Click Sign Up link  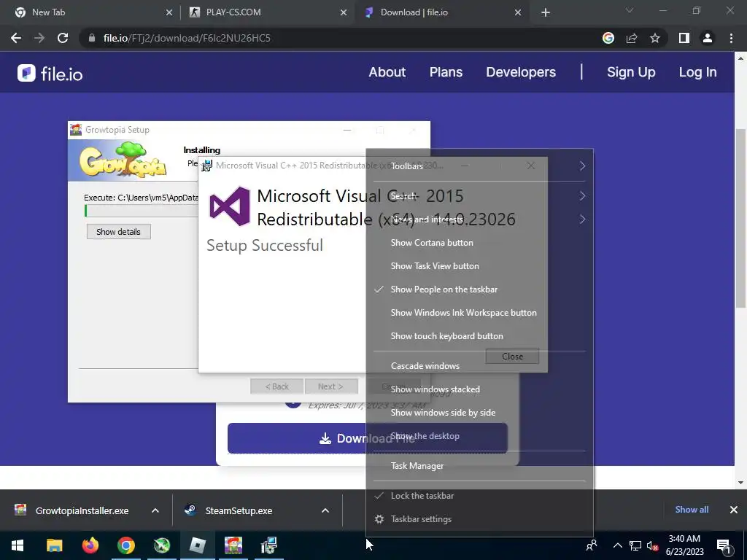click(631, 72)
